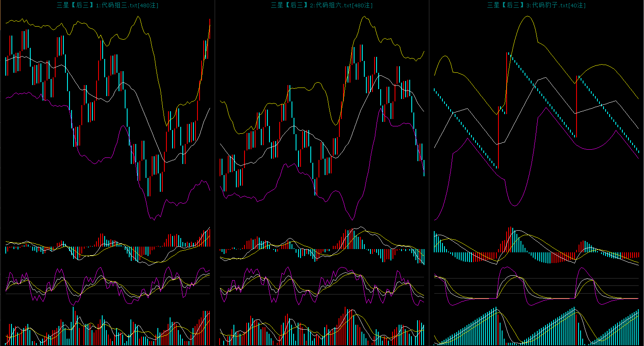This screenshot has width=644, height=346.
Task: Click first tall red candle in 代码豹子 chart
Action: point(498,137)
